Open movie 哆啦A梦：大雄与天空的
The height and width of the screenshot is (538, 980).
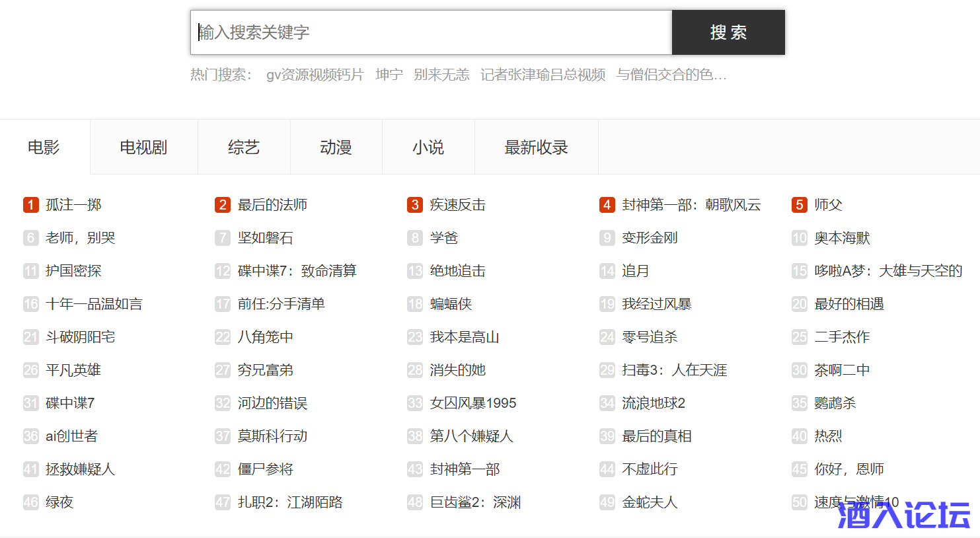889,271
